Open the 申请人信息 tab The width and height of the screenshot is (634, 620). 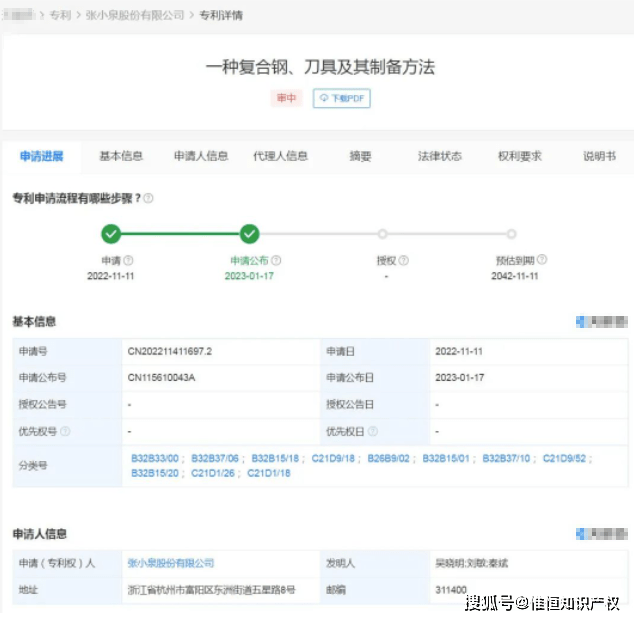point(201,156)
